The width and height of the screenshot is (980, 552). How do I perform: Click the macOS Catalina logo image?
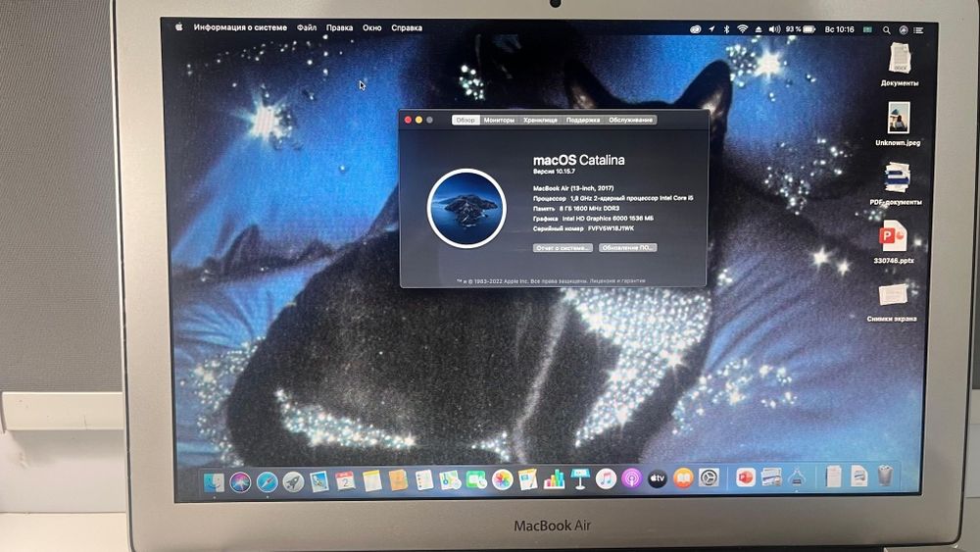pyautogui.click(x=466, y=208)
